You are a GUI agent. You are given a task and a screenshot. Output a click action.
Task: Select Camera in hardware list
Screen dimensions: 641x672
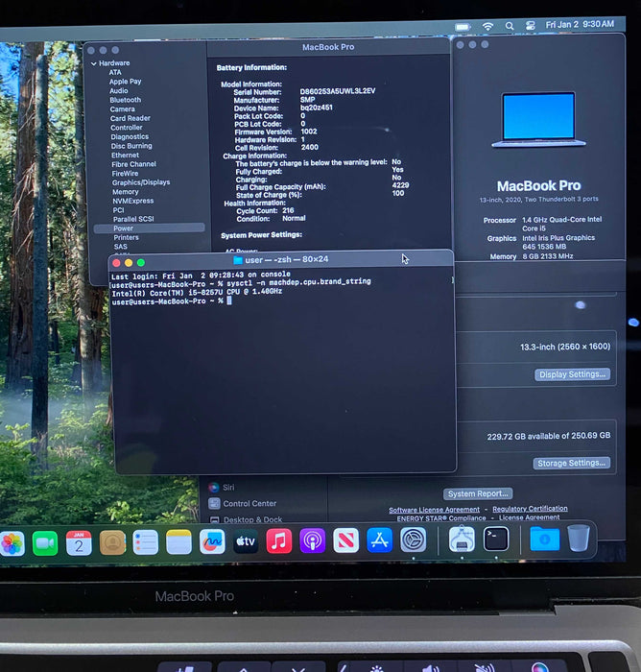pyautogui.click(x=122, y=109)
